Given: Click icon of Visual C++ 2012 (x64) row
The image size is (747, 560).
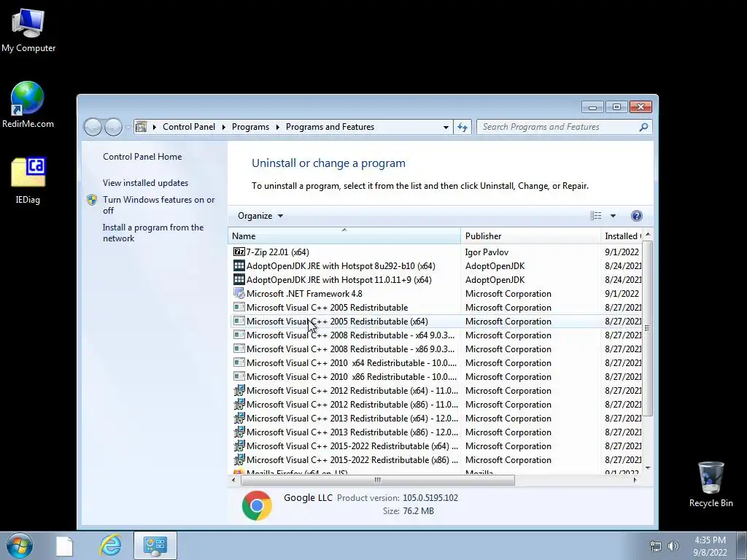Looking at the screenshot, I should (x=239, y=391).
